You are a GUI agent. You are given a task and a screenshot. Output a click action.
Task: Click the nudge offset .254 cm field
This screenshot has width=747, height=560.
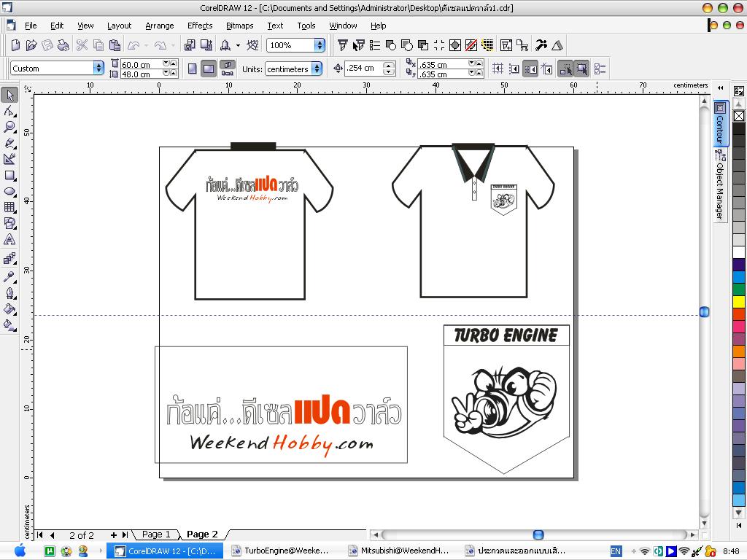pyautogui.click(x=363, y=69)
